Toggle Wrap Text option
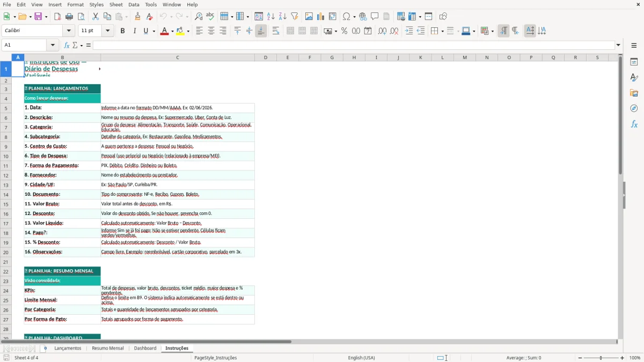 [276, 31]
